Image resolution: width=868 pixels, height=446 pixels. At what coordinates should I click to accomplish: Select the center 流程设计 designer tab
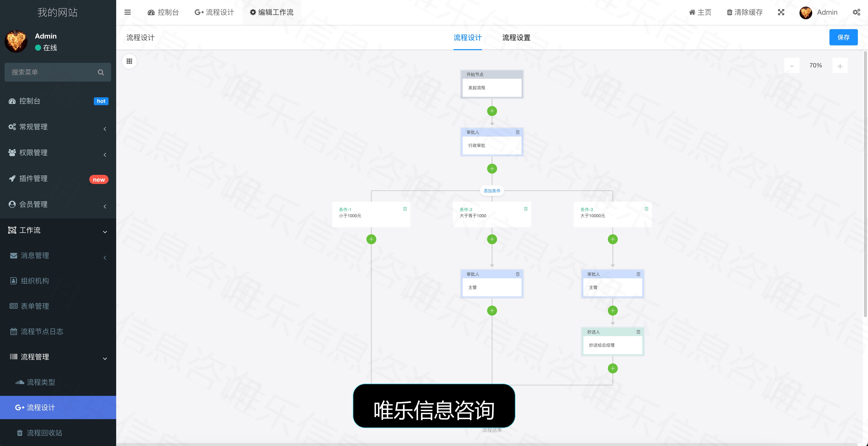467,38
